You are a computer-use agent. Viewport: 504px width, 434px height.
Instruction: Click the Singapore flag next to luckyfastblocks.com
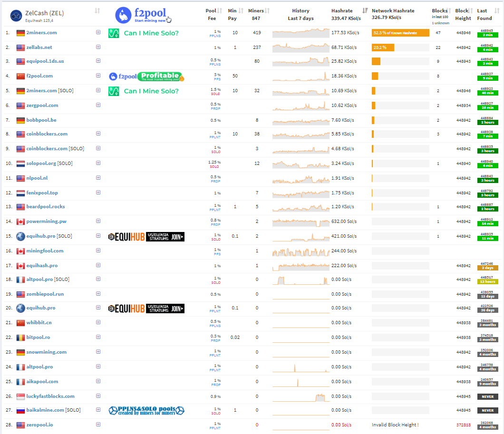[20, 397]
